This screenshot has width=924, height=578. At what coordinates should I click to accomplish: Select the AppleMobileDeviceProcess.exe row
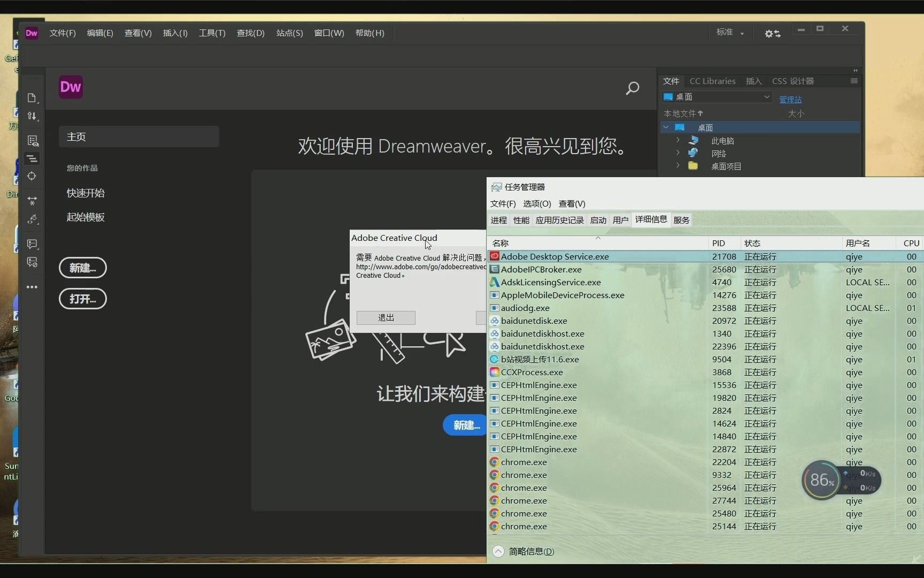point(706,295)
